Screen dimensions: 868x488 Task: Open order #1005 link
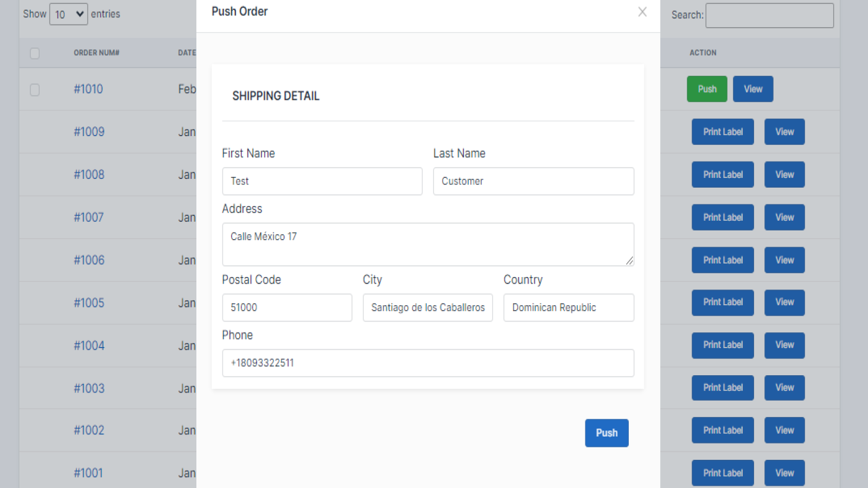(89, 303)
